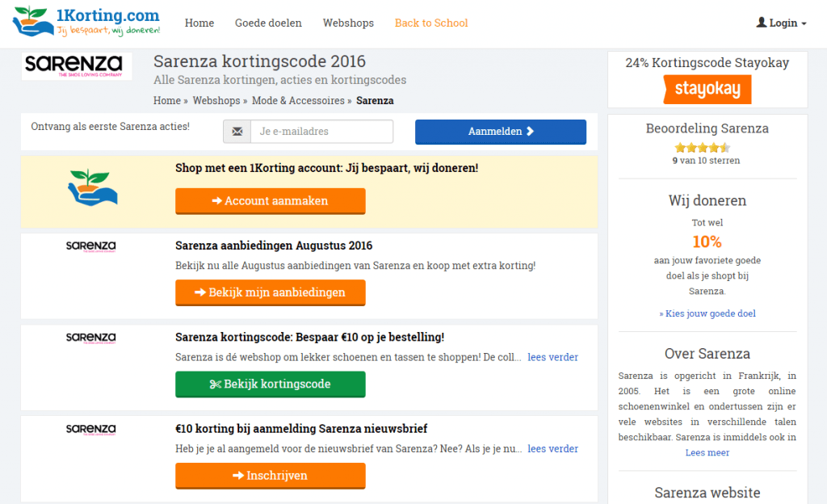
Task: Focus the Je e-mailadres input field
Action: (x=321, y=132)
